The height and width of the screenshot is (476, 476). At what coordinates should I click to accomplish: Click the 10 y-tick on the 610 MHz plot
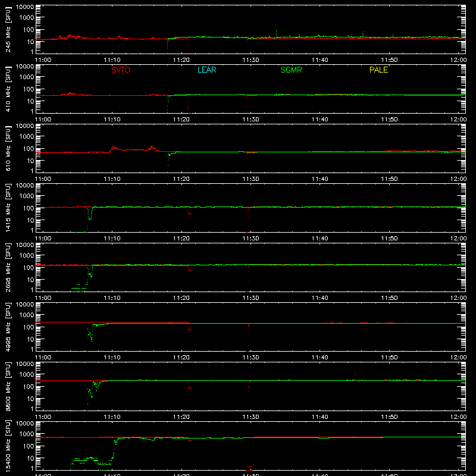30,161
